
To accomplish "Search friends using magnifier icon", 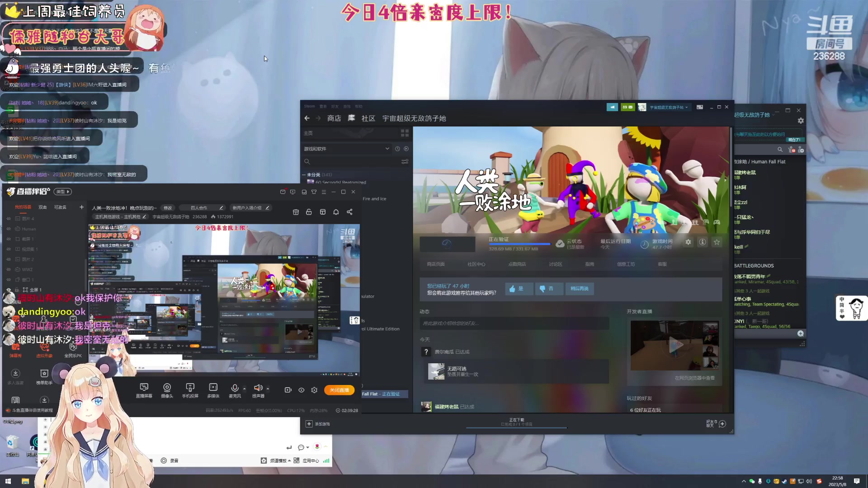I will 780,149.
